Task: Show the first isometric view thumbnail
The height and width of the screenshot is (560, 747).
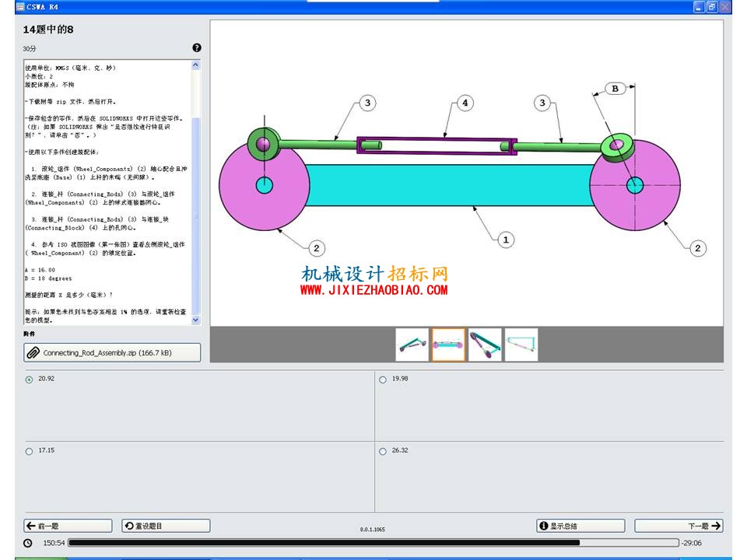Action: click(x=412, y=345)
